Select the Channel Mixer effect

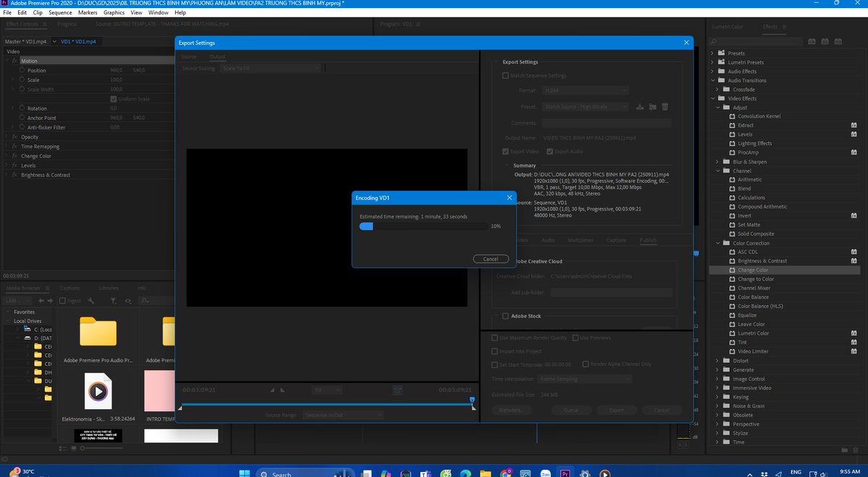click(x=754, y=288)
